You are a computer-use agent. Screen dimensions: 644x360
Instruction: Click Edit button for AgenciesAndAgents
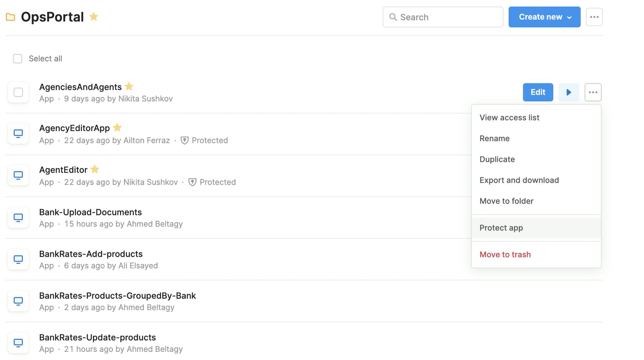coord(538,92)
